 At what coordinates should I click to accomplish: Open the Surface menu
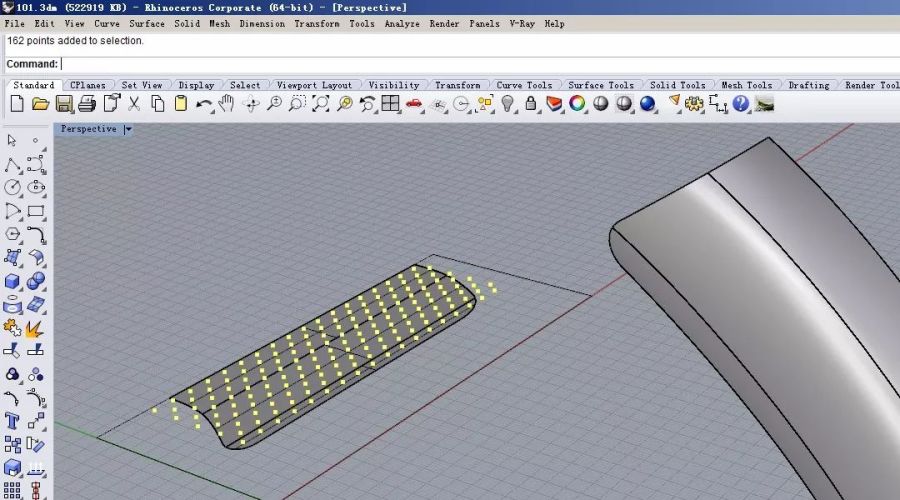coord(147,23)
